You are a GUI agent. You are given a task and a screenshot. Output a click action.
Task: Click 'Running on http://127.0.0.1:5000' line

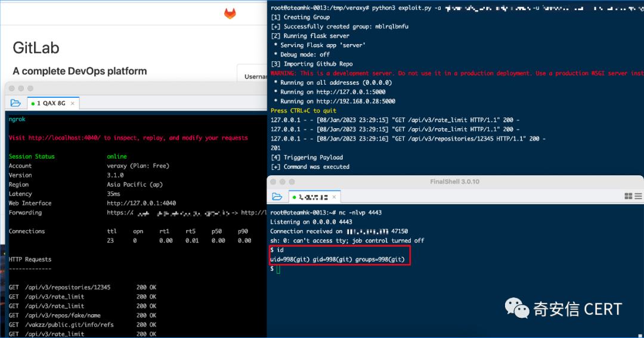point(330,92)
